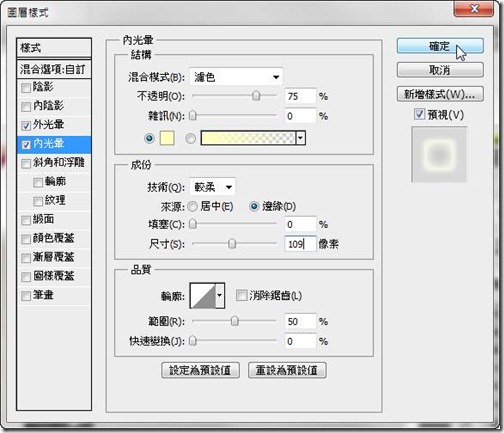Open the 緞面 settings label
The width and height of the screenshot is (504, 433).
coord(43,219)
